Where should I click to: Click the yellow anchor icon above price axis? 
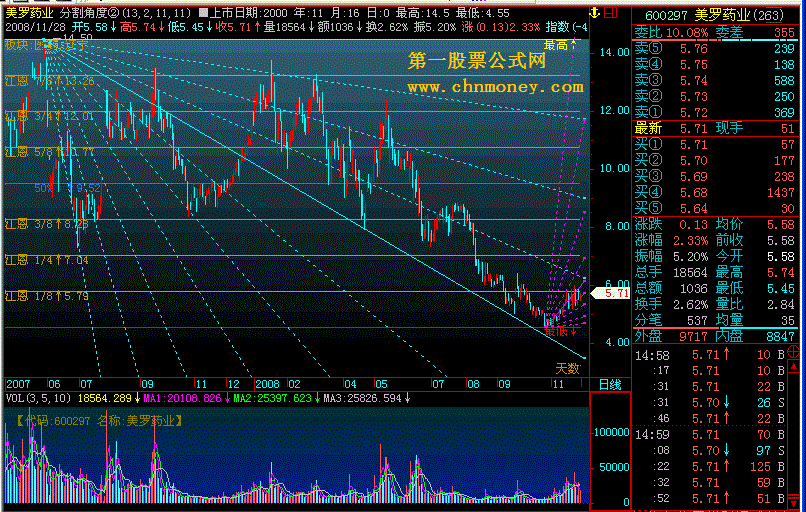(x=595, y=13)
